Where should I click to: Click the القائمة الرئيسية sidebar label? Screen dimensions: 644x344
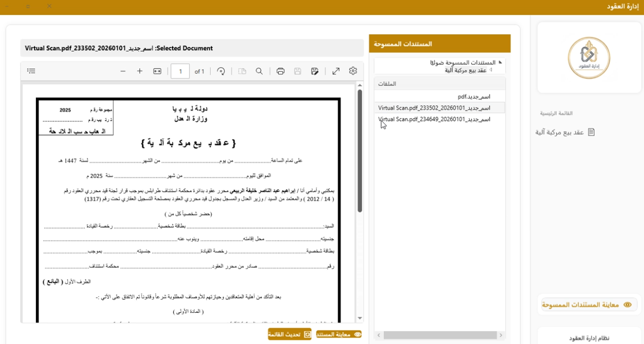pyautogui.click(x=556, y=113)
